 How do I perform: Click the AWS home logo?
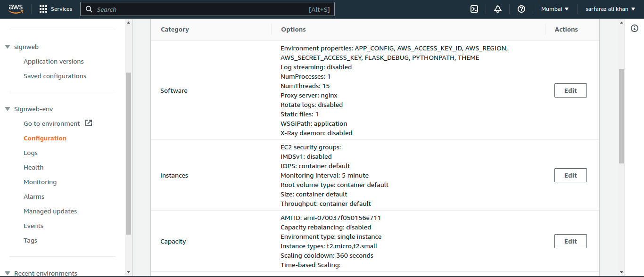pyautogui.click(x=16, y=8)
